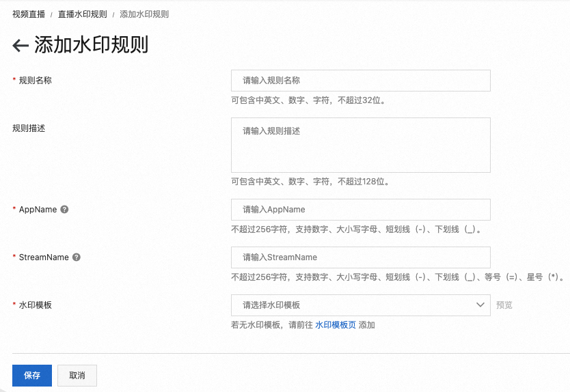570x392 pixels.
Task: Click the StreamName hint mentioning 等号 and 星号
Action: pyautogui.click(x=398, y=277)
